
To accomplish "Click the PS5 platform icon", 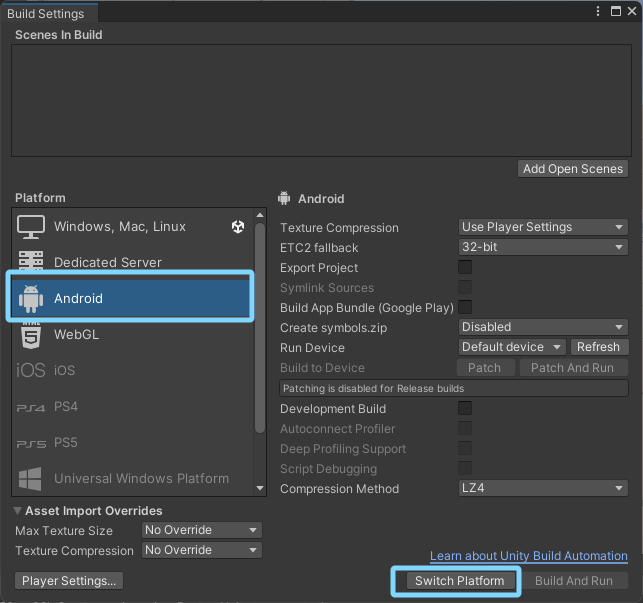I will 31,443.
